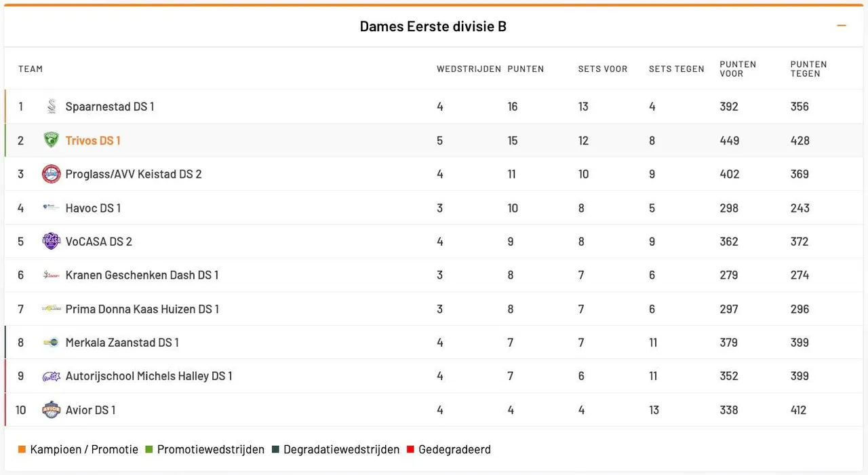The height and width of the screenshot is (475, 868).
Task: Click the orange Kampioen / Promotie legend swatch
Action: point(22,449)
